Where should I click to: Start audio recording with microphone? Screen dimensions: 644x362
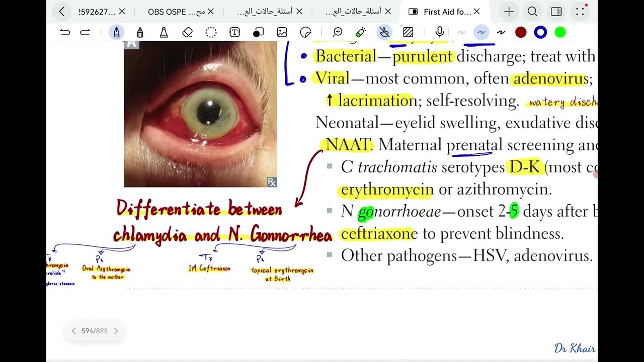point(440,33)
